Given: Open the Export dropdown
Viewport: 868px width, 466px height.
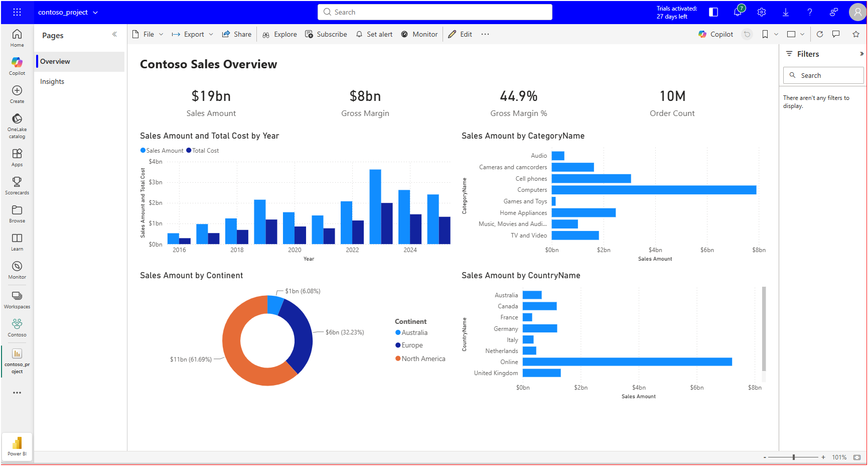Looking at the screenshot, I should [x=193, y=34].
